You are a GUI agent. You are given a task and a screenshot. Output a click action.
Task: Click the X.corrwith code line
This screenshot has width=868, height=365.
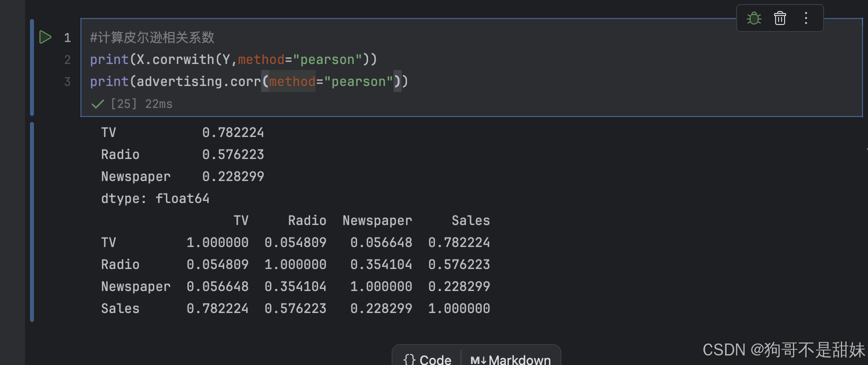[234, 59]
